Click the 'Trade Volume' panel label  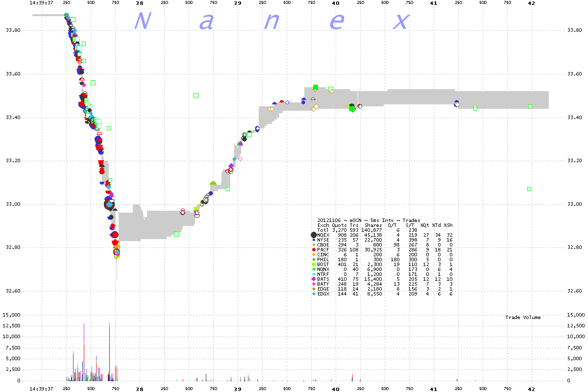pos(523,318)
